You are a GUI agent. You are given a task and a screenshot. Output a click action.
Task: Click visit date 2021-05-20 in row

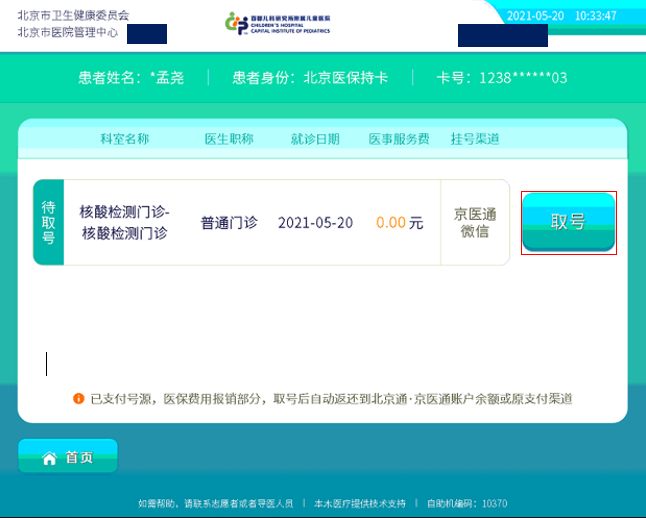coord(316,223)
